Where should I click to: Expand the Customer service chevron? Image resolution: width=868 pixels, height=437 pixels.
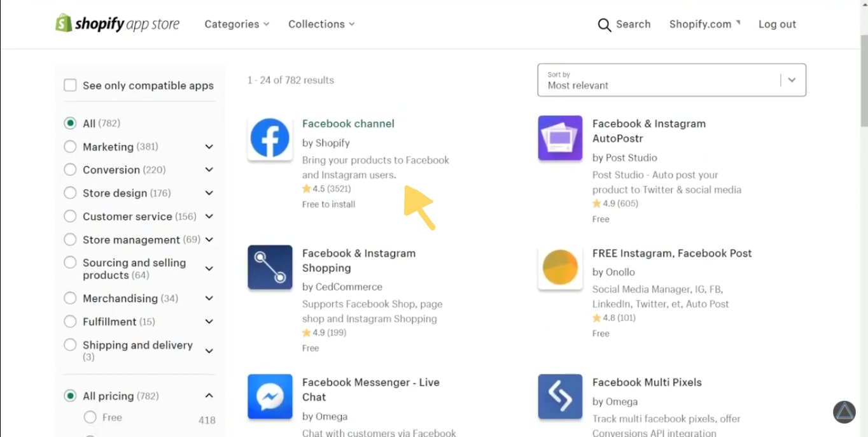point(209,216)
